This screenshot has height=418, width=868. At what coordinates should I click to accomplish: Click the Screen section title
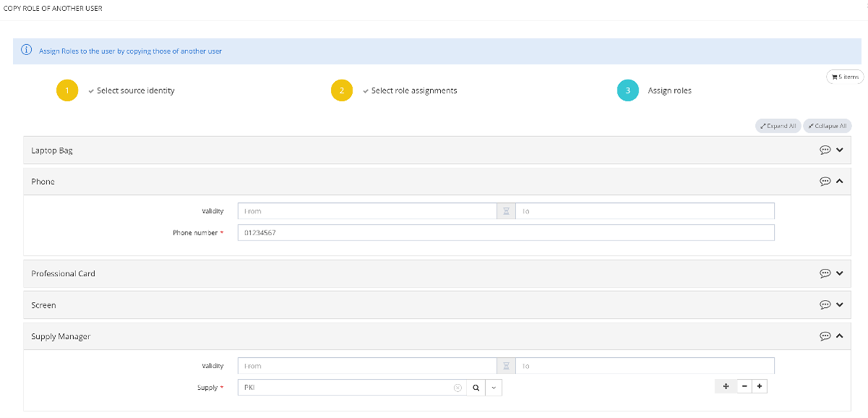43,304
